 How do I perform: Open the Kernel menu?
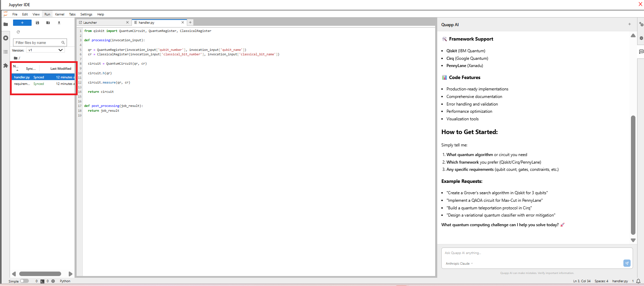point(59,14)
